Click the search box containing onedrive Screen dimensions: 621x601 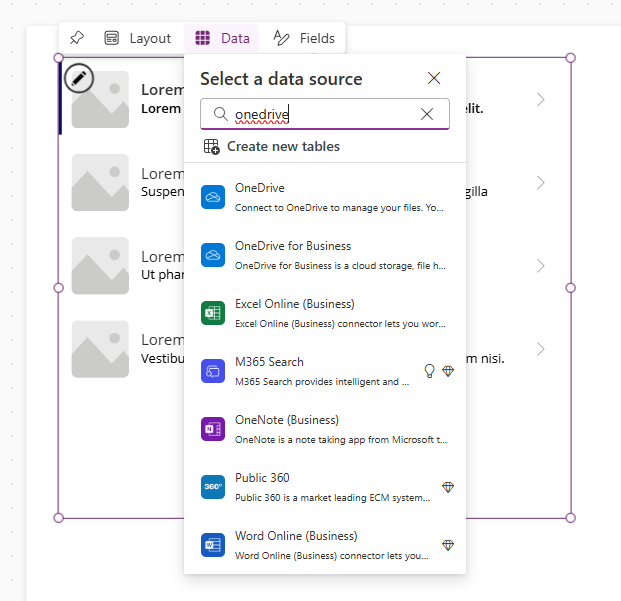[x=325, y=114]
